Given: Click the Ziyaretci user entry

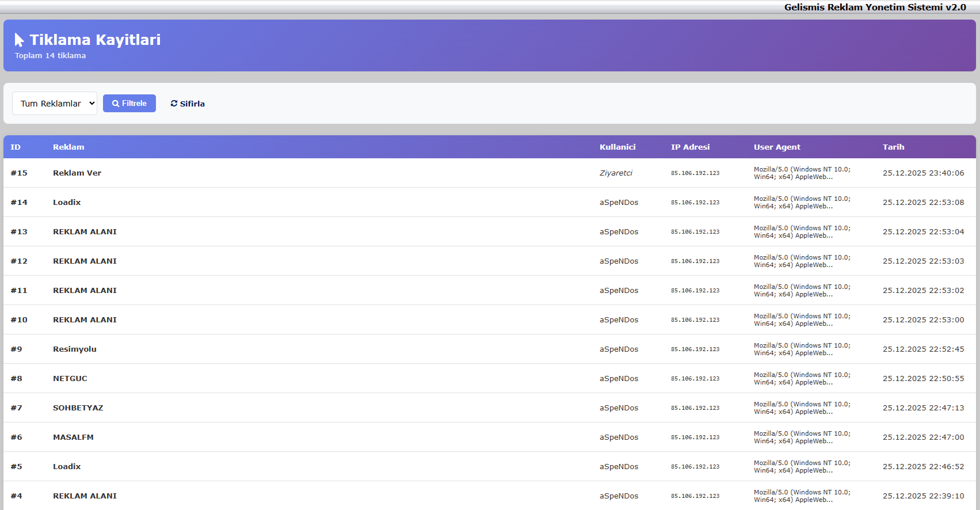Looking at the screenshot, I should coord(616,173).
